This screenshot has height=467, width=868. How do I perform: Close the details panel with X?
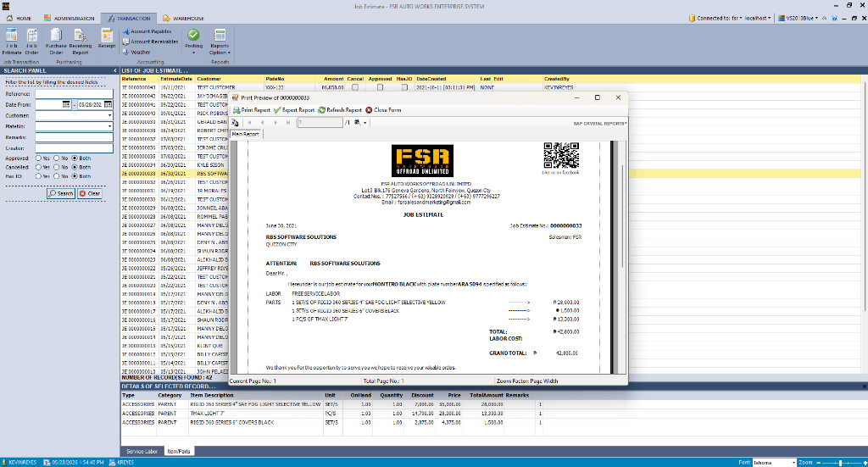pyautogui.click(x=864, y=386)
